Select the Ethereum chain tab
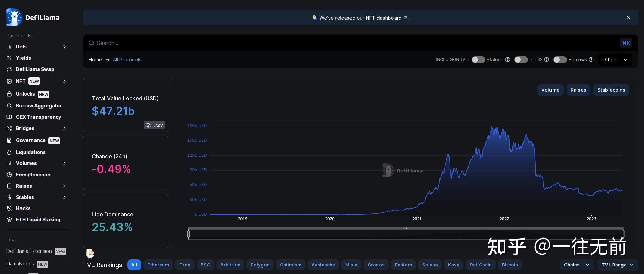Viewport: 644px width, 274px height. 158,265
